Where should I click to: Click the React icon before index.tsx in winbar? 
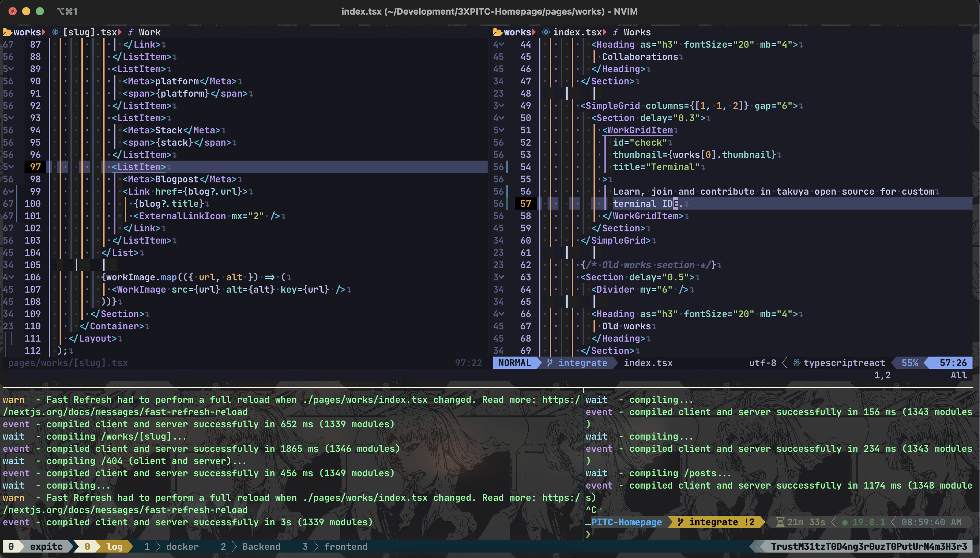[x=546, y=32]
